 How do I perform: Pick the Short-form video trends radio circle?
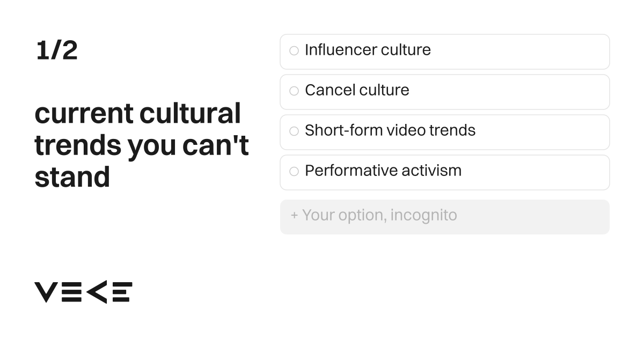(294, 131)
